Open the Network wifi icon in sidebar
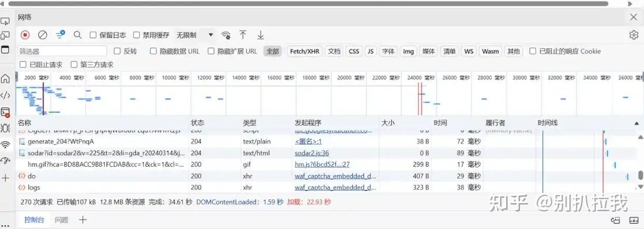644x229 pixels. (x=5, y=144)
